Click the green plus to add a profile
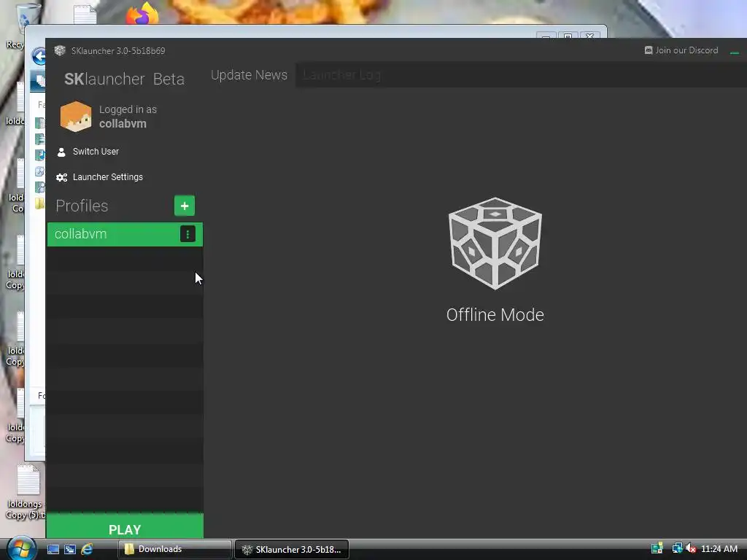 tap(185, 206)
